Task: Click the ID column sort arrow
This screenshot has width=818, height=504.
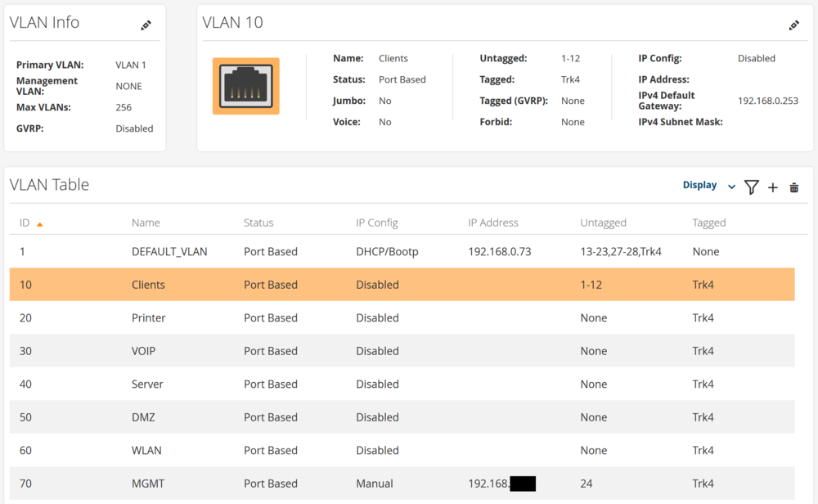Action: [39, 223]
